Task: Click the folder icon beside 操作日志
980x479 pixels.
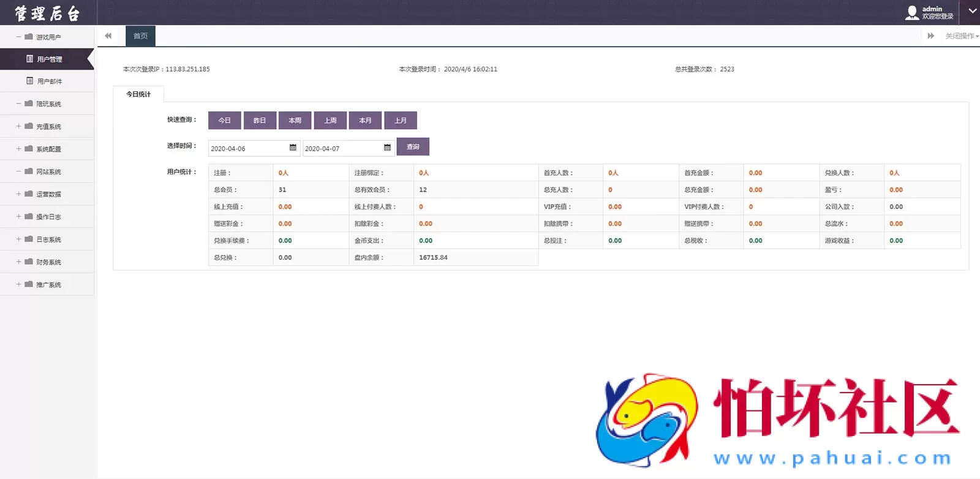Action: click(28, 217)
